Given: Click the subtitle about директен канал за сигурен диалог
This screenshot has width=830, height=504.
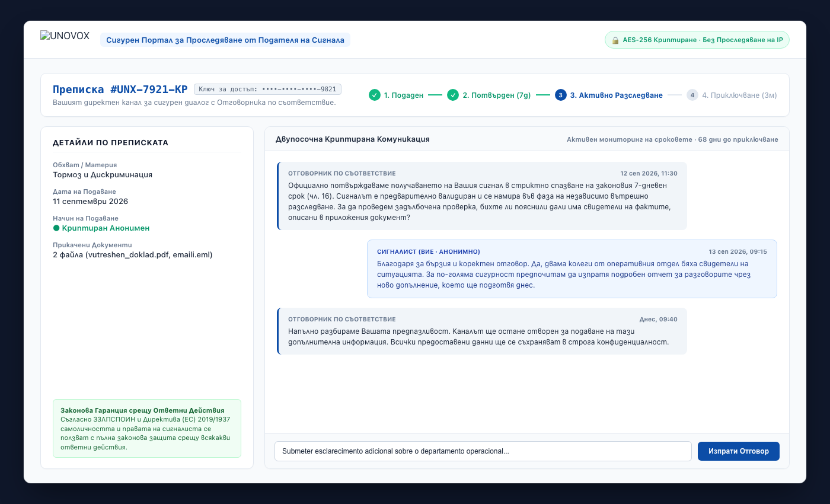Looking at the screenshot, I should 194,103.
